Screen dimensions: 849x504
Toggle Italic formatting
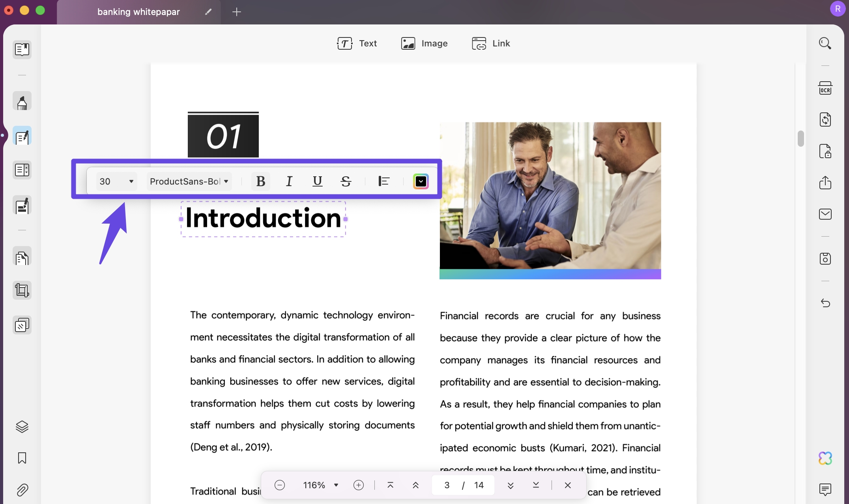click(289, 181)
